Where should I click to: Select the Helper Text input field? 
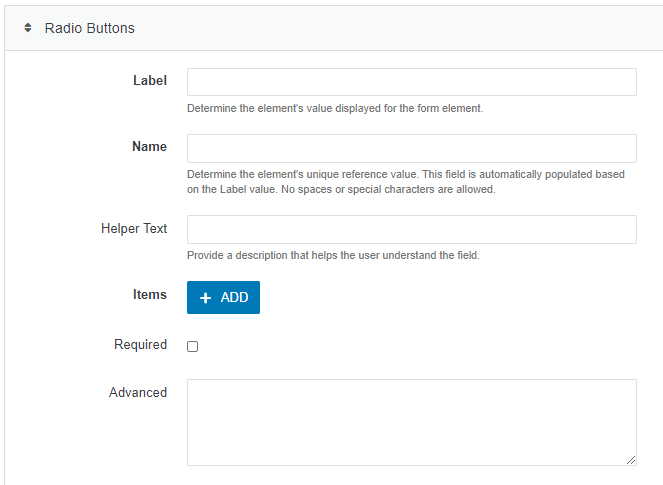tap(411, 229)
